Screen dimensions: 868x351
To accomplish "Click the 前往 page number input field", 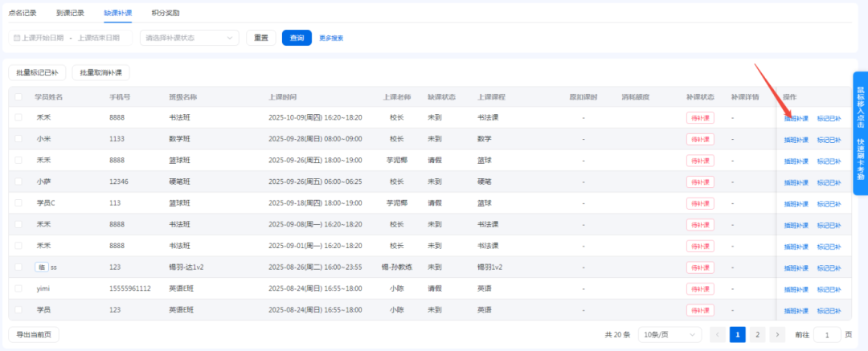I will coord(827,335).
